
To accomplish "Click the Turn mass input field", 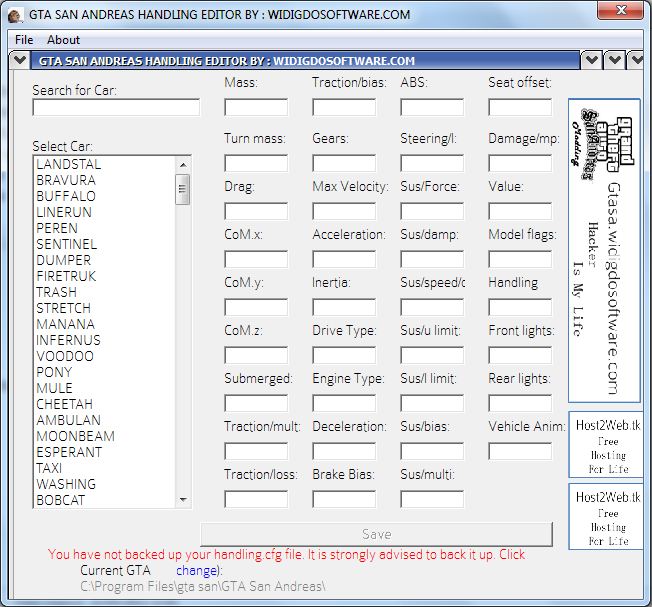I will point(256,163).
